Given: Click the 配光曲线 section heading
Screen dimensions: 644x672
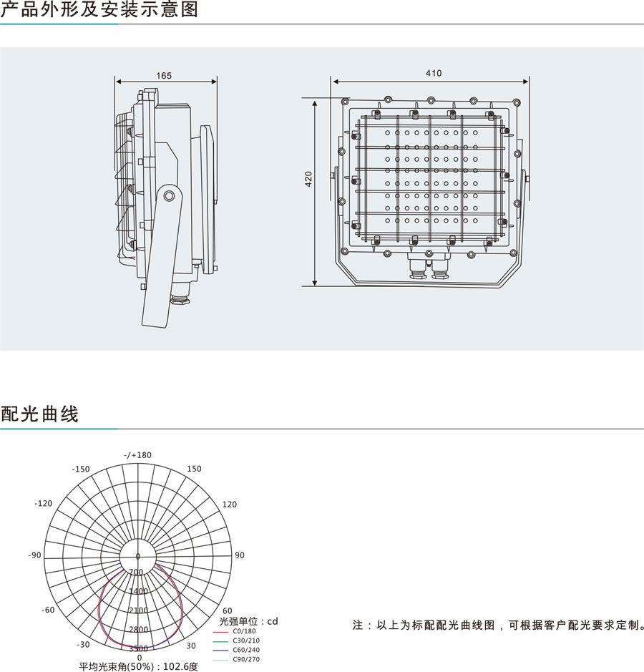Looking at the screenshot, I should [39, 414].
